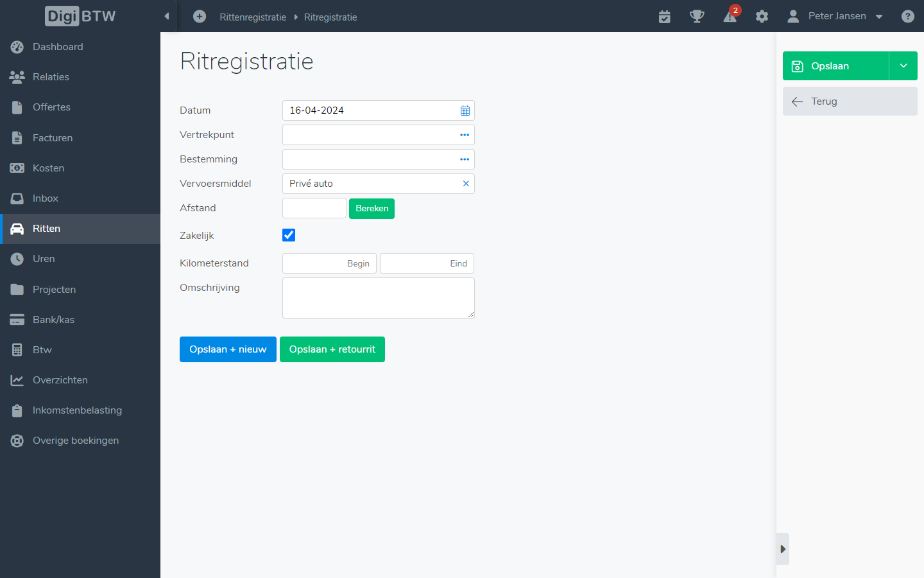The width and height of the screenshot is (924, 578).
Task: Click Uren clock icon
Action: pos(17,259)
